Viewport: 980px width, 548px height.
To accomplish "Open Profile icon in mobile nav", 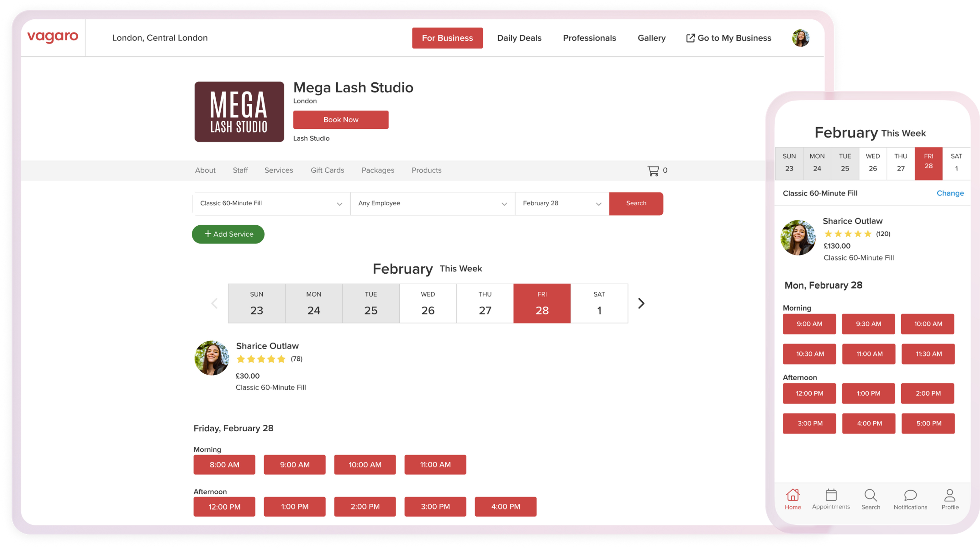I will click(950, 495).
